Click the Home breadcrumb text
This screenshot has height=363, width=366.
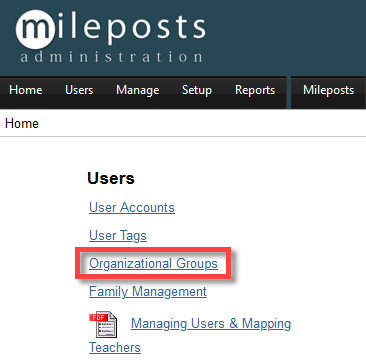[22, 124]
